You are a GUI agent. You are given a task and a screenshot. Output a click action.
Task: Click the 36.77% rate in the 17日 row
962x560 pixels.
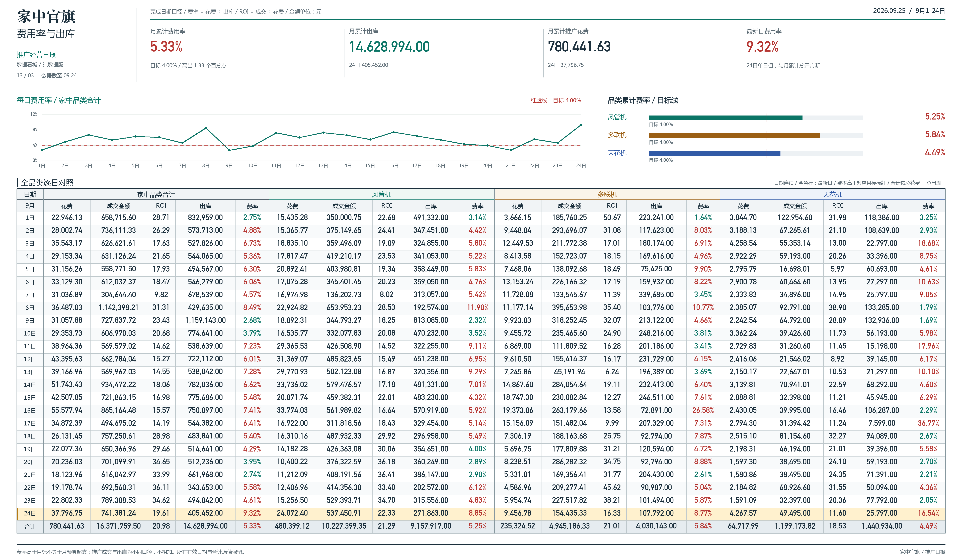tap(928, 423)
